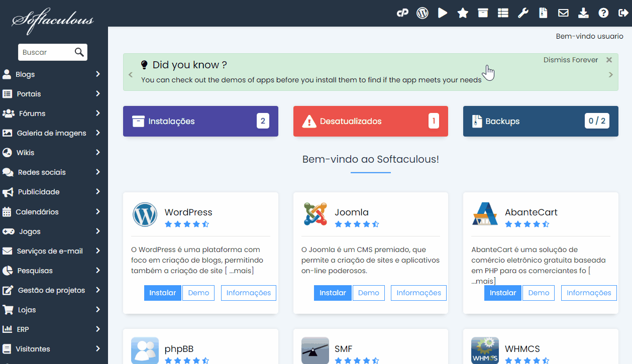632x364 pixels.
Task: Install AbanteCart with the Instalar button
Action: coord(503,293)
